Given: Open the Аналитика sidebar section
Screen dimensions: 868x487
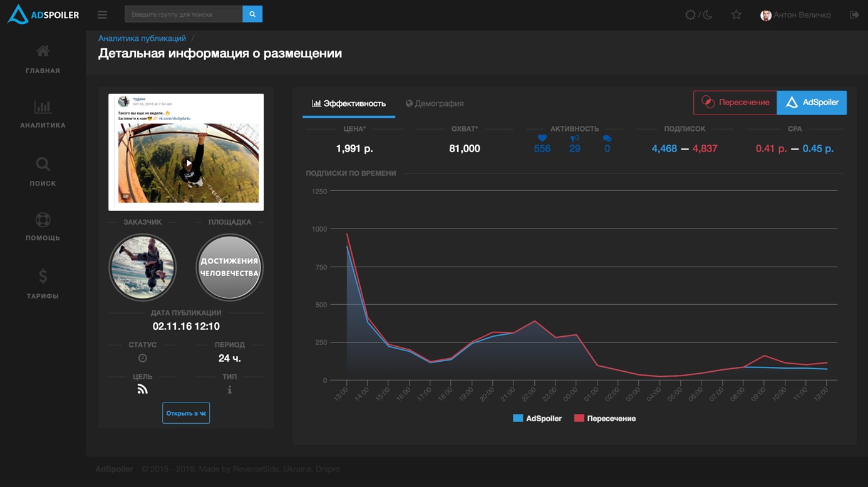Looking at the screenshot, I should tap(43, 114).
